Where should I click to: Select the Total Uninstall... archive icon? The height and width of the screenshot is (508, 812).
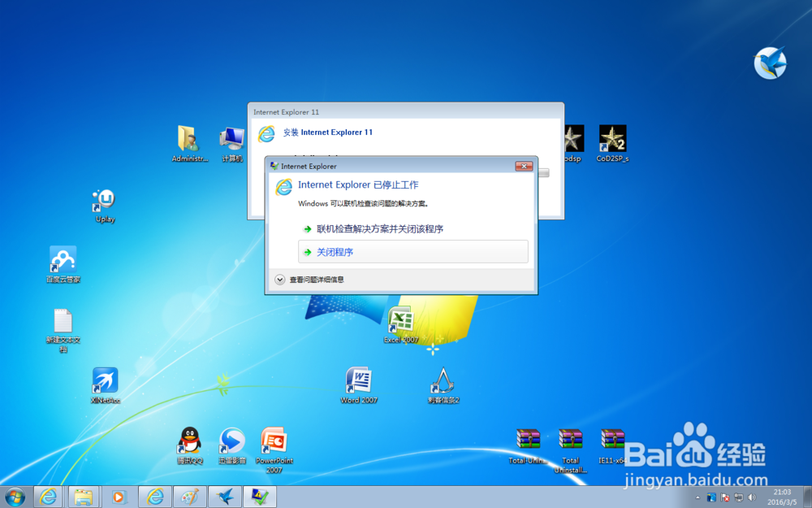coord(570,449)
